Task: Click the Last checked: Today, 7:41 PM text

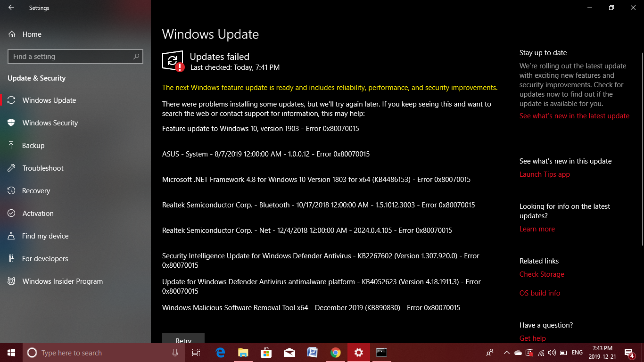Action: tap(235, 67)
